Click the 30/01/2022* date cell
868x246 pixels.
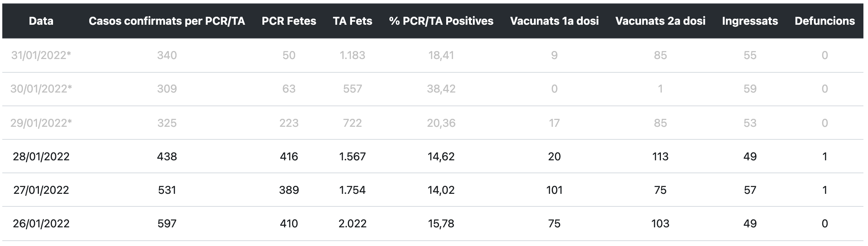(41, 89)
